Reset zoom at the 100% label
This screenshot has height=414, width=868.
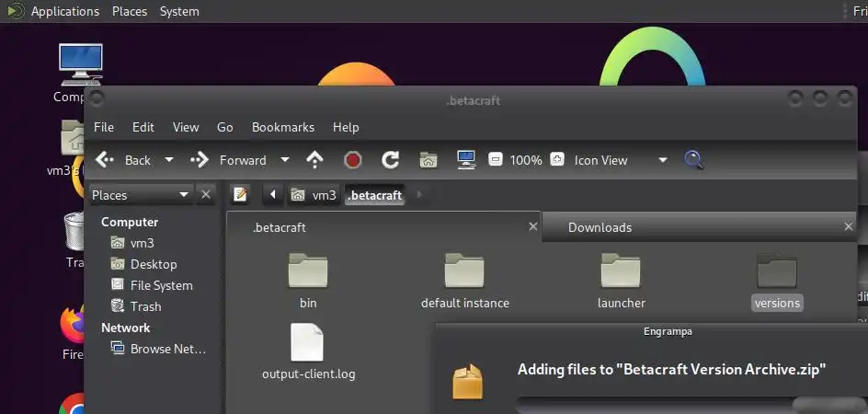(526, 160)
